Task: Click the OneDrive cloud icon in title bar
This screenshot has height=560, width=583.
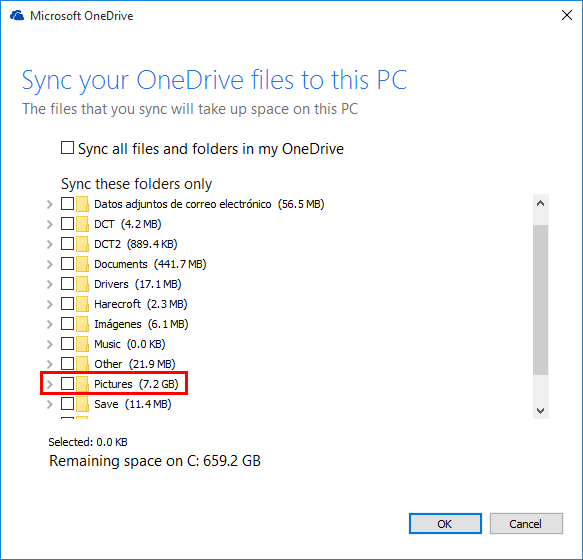Action: pos(17,16)
